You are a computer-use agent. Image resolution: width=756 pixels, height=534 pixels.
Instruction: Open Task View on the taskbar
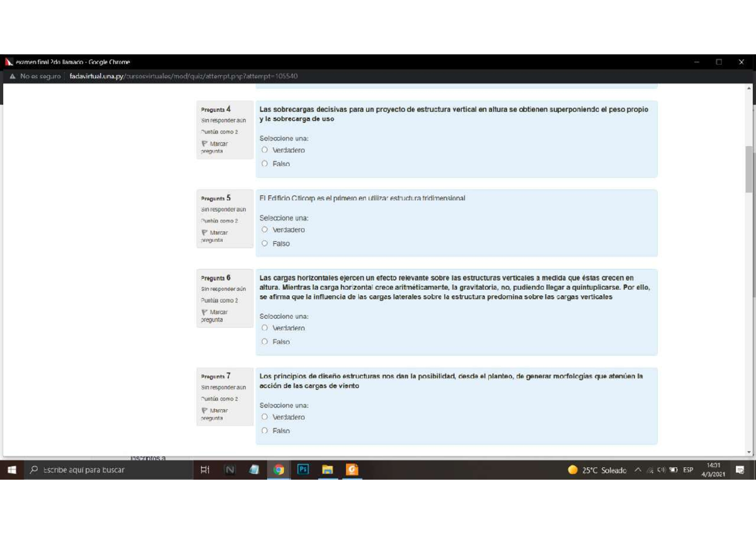205,469
